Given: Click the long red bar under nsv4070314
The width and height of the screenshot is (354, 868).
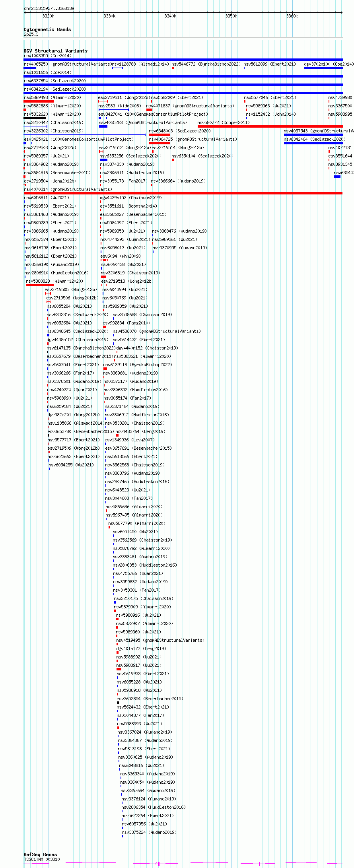Looking at the screenshot, I should click(x=183, y=193).
